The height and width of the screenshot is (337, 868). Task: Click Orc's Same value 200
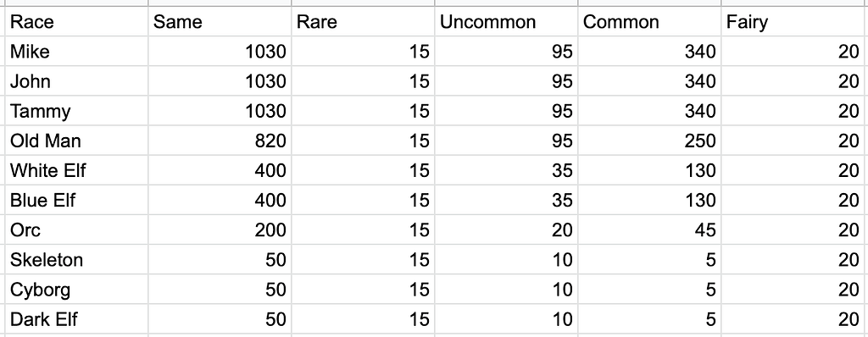click(x=220, y=230)
